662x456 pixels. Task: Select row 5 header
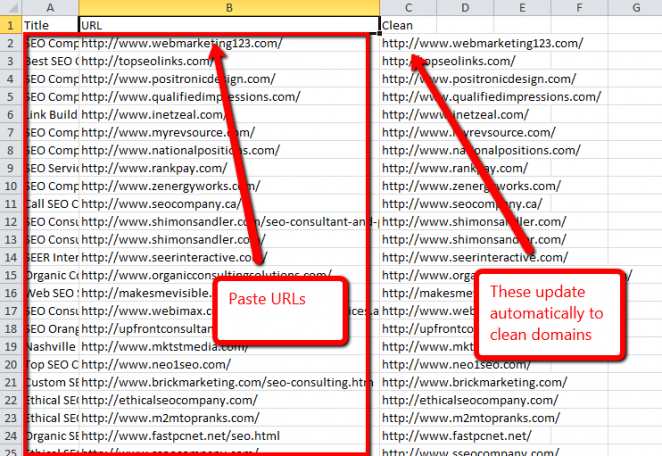[11, 97]
